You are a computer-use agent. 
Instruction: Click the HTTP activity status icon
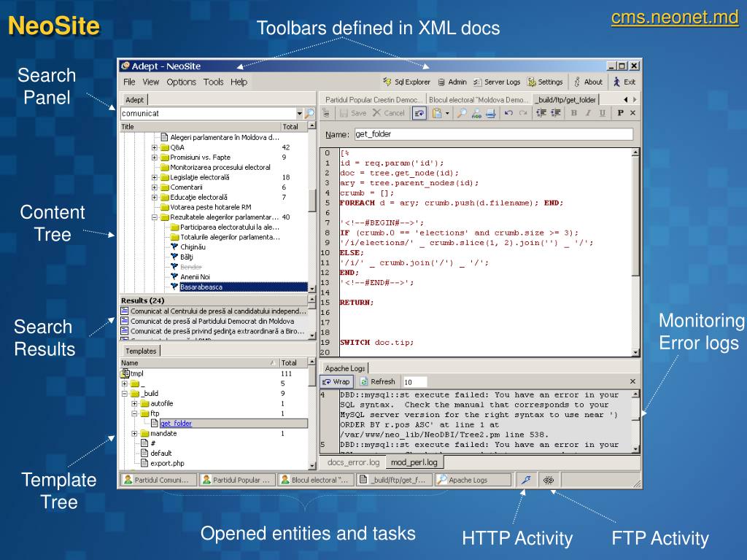[527, 480]
